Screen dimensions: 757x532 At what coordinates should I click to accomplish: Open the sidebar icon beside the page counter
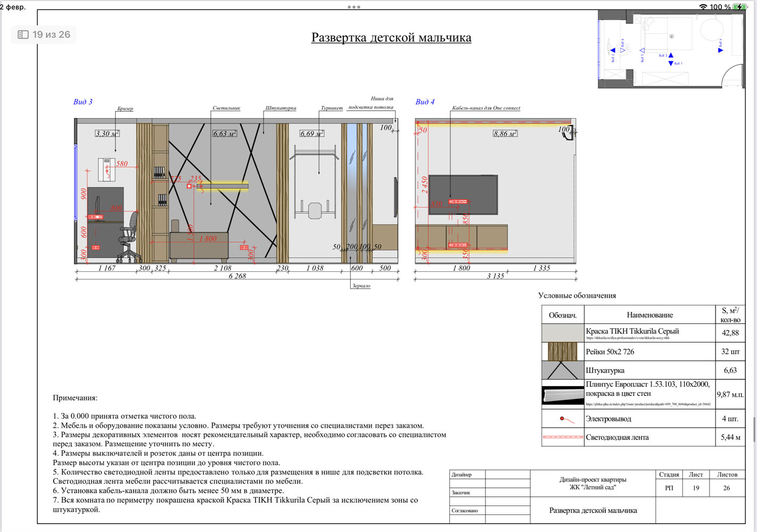pyautogui.click(x=23, y=35)
